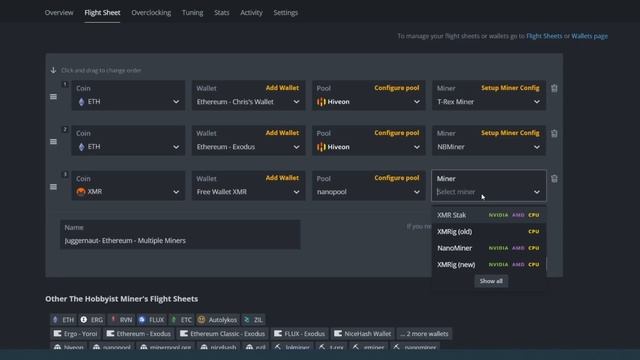
Task: Click the trash icon on the XMR row
Action: [554, 179]
